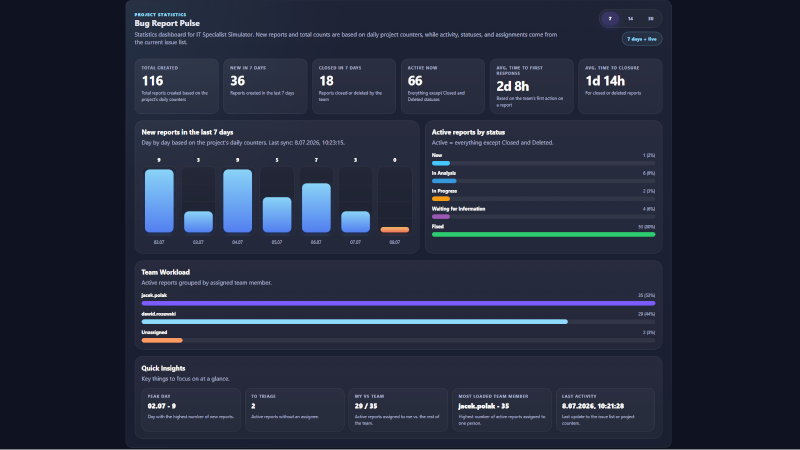Click the orange 08.07 chart bar
Image resolution: width=800 pixels, height=450 pixels.
(394, 230)
